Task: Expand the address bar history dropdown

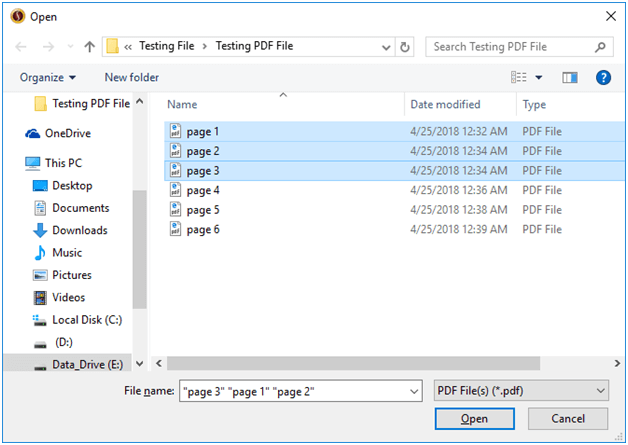Action: pos(387,47)
